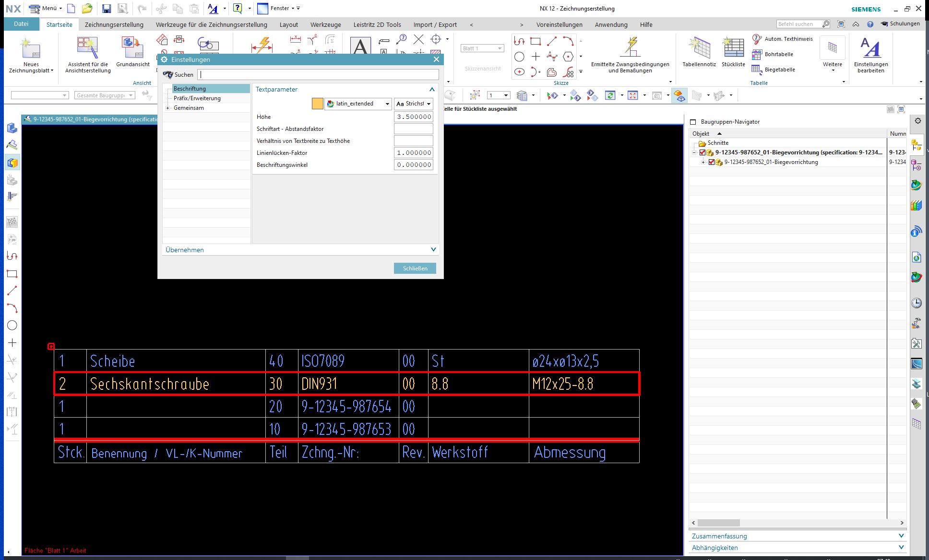Open the constraint navigator sidebar icon

point(917,166)
